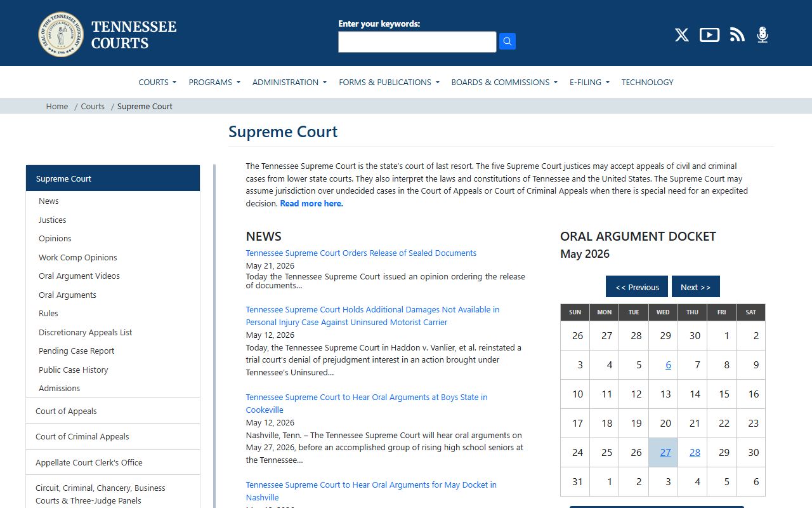Click the Tennessee Courts seal logo
This screenshot has height=508, width=812.
coord(61,34)
